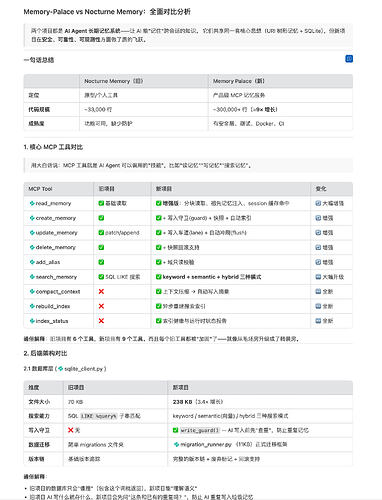The image size is (382, 500).
Task: Click the green check before write_guard()
Action: [175, 430]
